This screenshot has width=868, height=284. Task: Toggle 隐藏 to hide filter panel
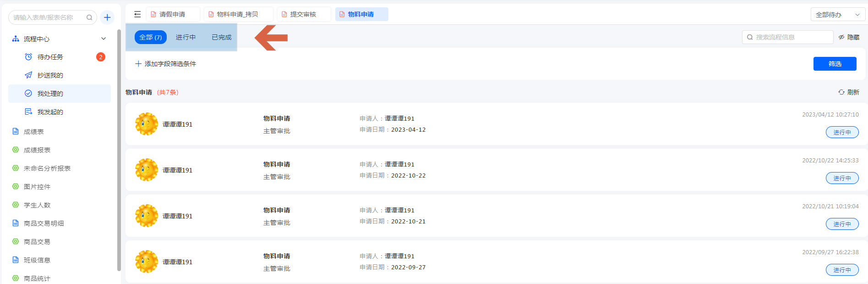[849, 37]
